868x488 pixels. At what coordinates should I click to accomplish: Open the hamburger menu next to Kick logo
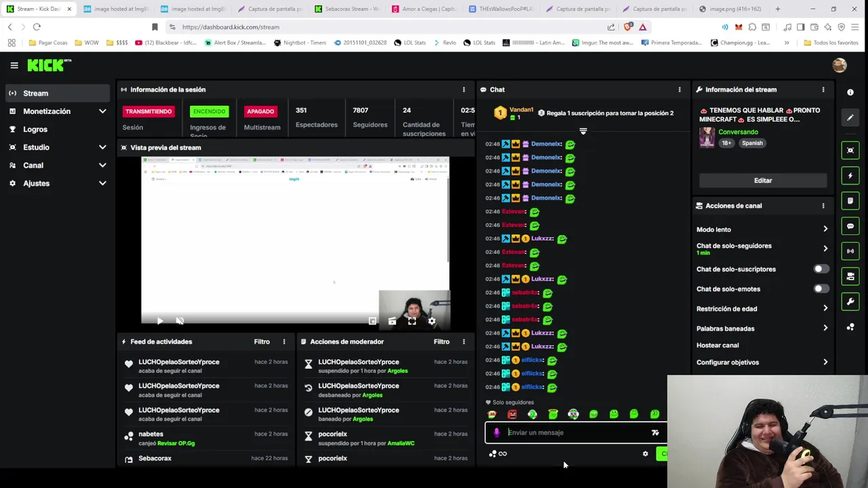pyautogui.click(x=14, y=66)
